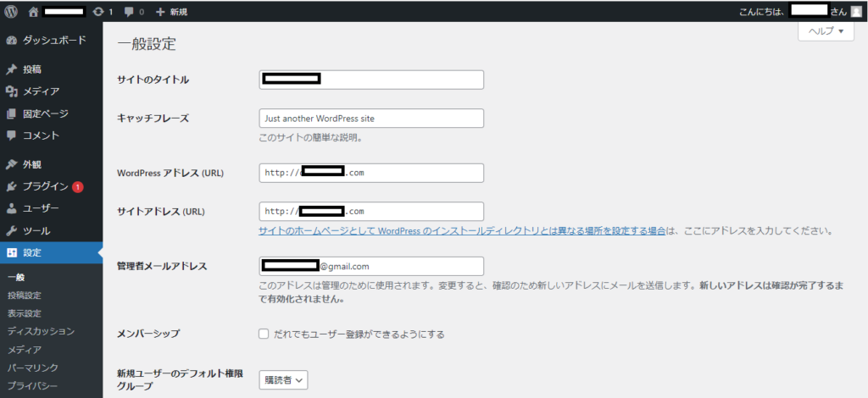Enable だれでもユーザー登録ができるようにする checkbox
This screenshot has width=868, height=398.
tap(264, 334)
